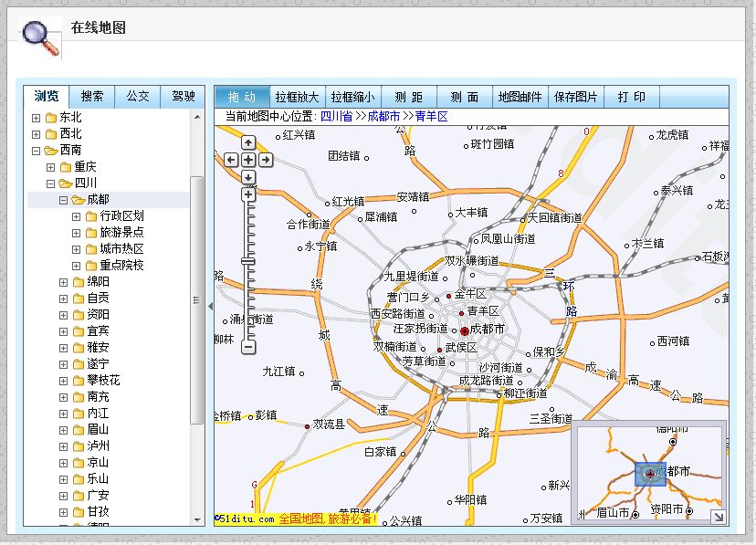This screenshot has height=545, width=756.
Task: Click the zoom slider handle
Action: click(x=248, y=261)
